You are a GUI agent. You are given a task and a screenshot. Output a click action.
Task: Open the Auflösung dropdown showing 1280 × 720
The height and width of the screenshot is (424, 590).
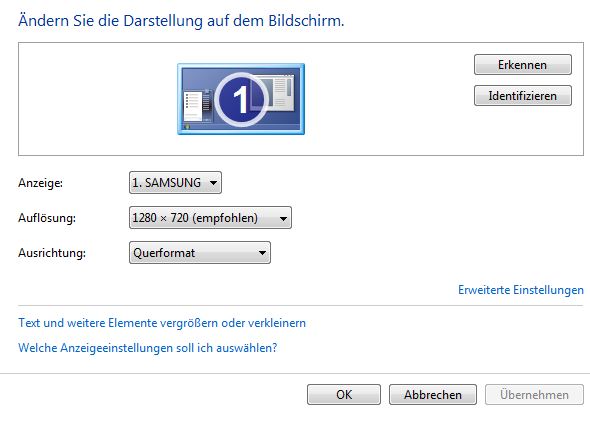(210, 217)
